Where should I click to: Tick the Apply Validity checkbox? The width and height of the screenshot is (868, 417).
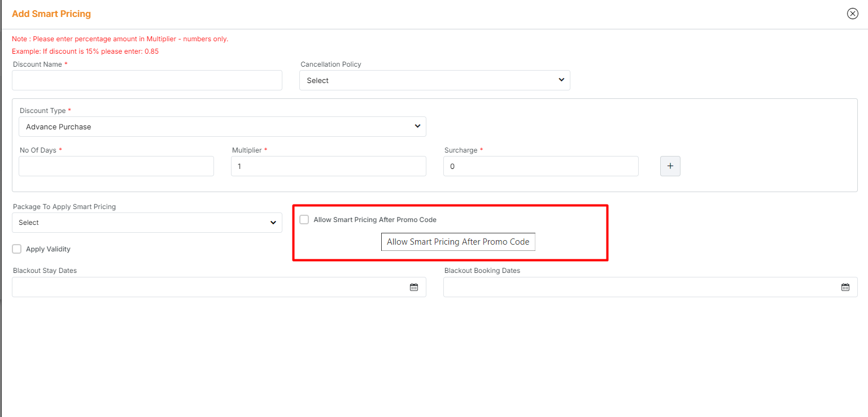tap(17, 249)
